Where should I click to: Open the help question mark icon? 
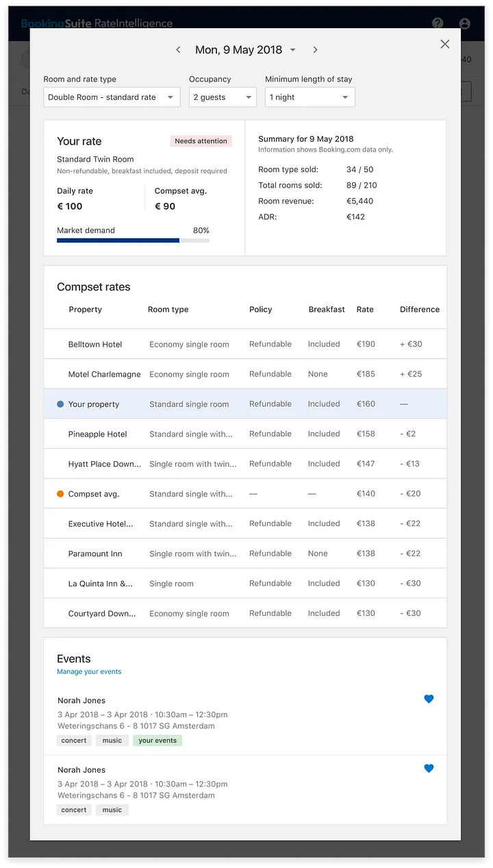tap(438, 23)
